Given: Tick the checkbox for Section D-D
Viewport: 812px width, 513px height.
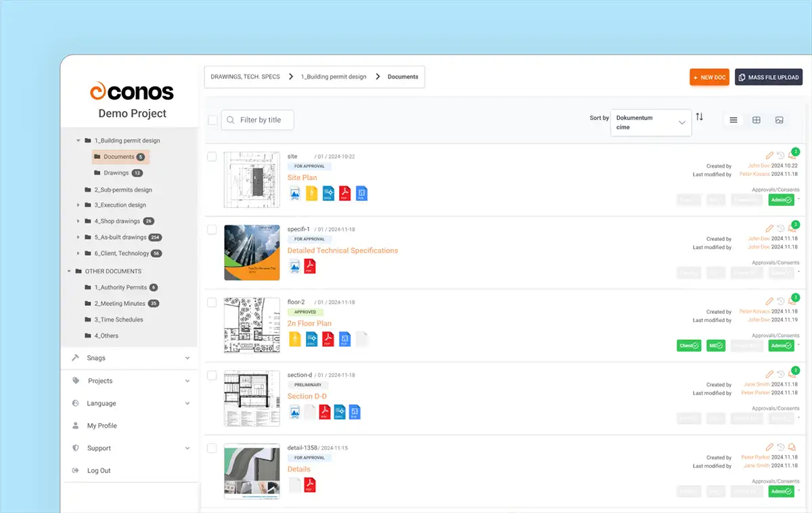Looking at the screenshot, I should [x=212, y=375].
